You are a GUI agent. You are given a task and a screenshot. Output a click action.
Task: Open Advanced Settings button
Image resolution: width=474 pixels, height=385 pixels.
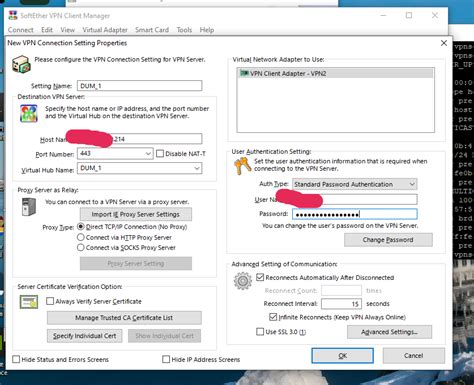[x=389, y=332]
